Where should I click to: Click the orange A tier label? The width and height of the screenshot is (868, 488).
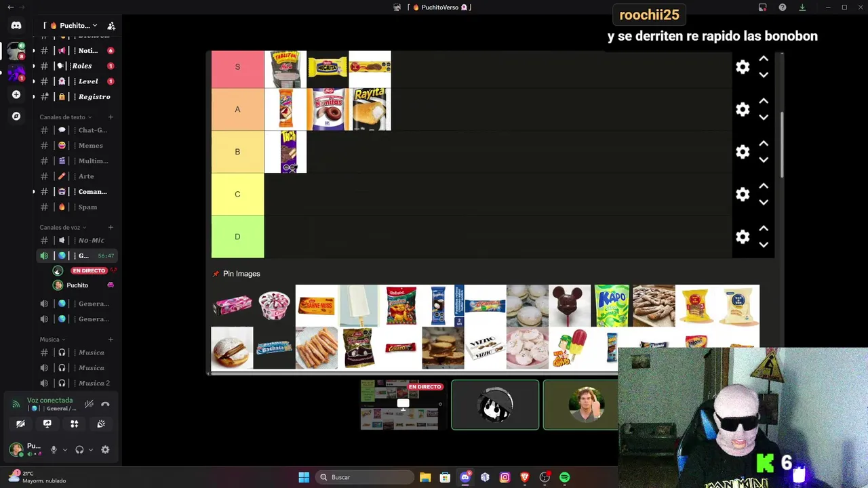click(237, 109)
